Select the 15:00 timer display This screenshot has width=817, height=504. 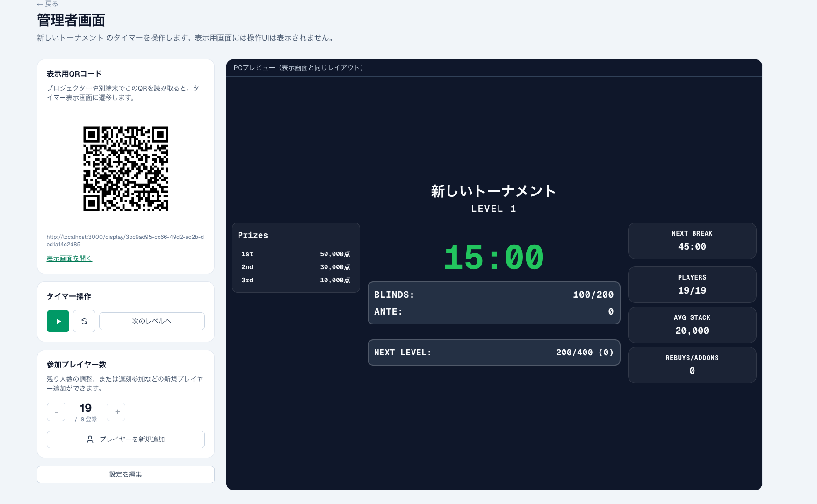[494, 257]
